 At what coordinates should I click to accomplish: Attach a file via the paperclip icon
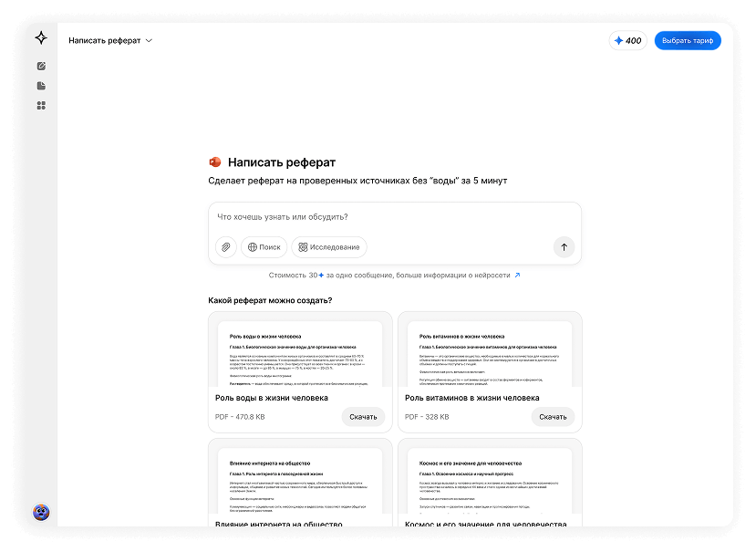pos(225,246)
